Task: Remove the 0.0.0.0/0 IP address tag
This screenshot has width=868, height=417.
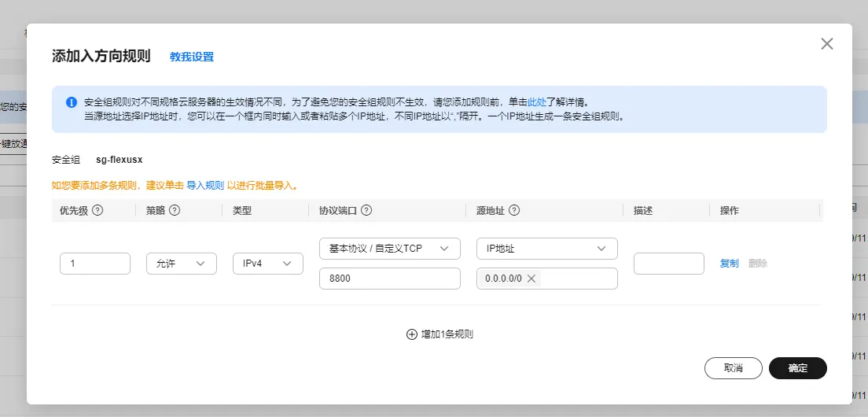Action: 531,279
